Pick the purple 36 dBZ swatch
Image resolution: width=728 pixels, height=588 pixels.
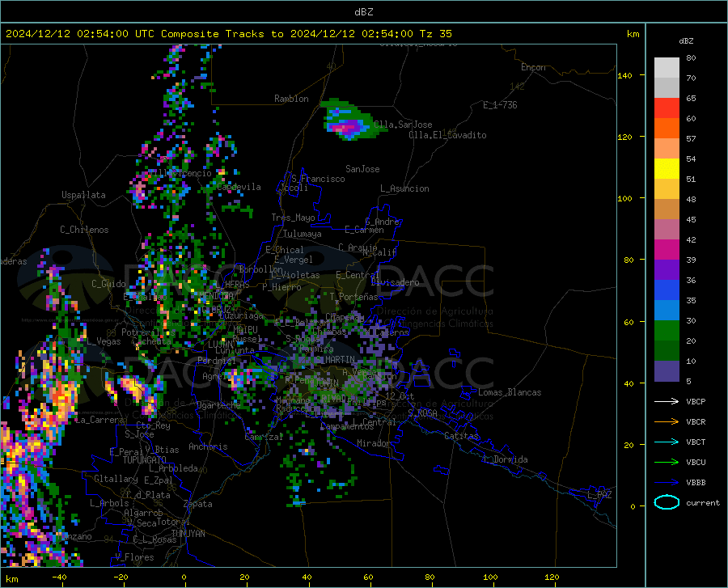coord(667,270)
